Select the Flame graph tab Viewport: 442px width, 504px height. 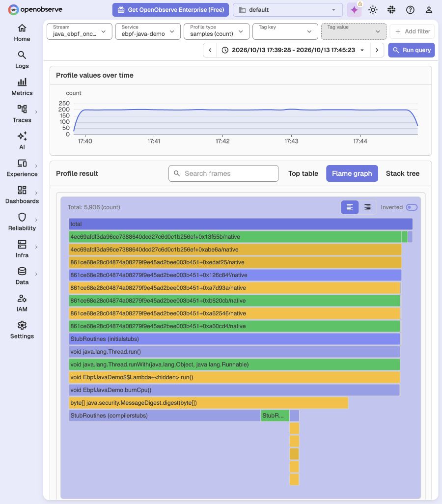coord(352,173)
